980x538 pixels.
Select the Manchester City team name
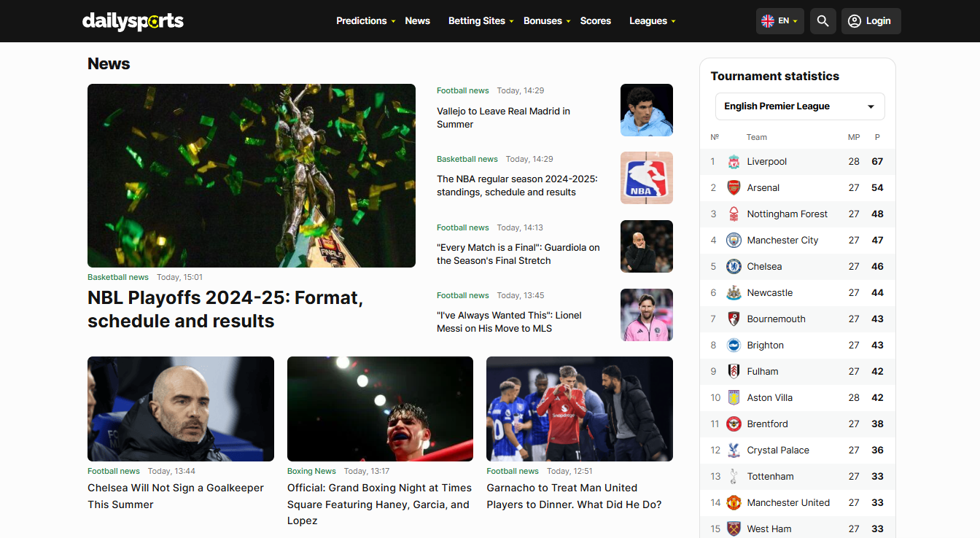pos(782,241)
